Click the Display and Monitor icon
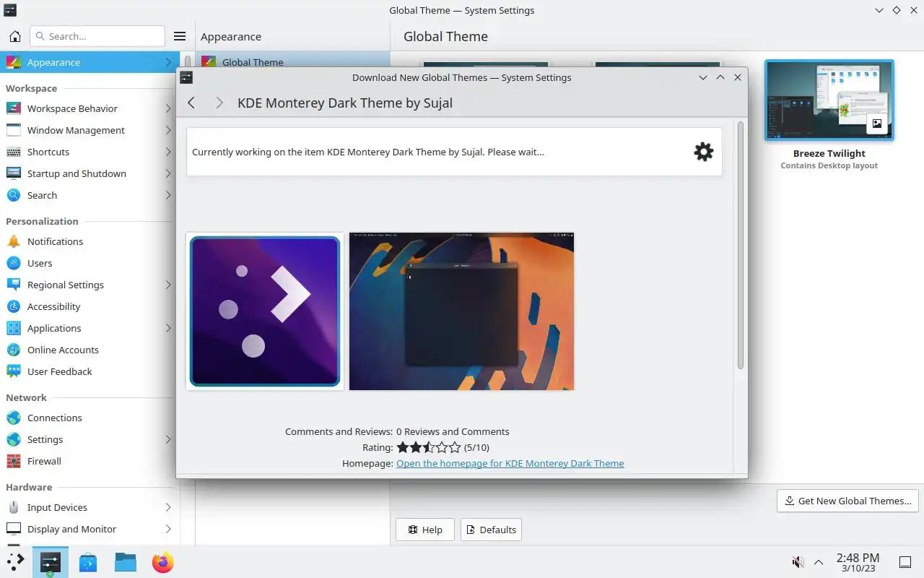 [x=14, y=529]
